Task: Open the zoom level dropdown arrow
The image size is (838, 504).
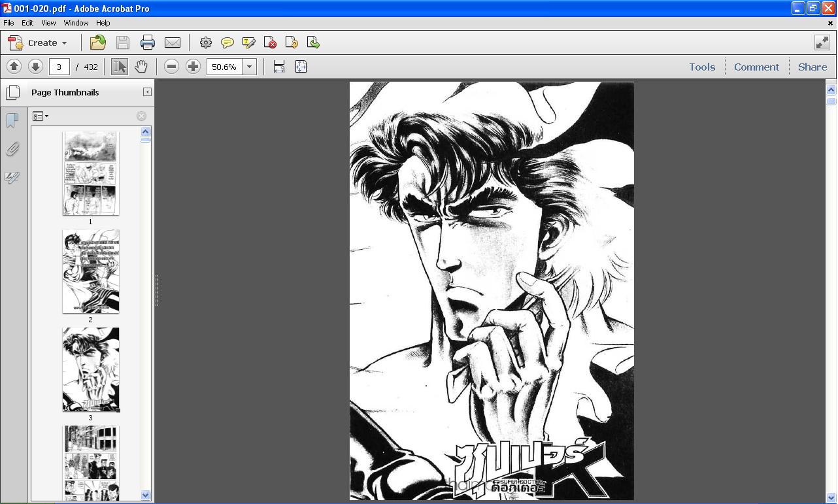Action: [x=249, y=67]
